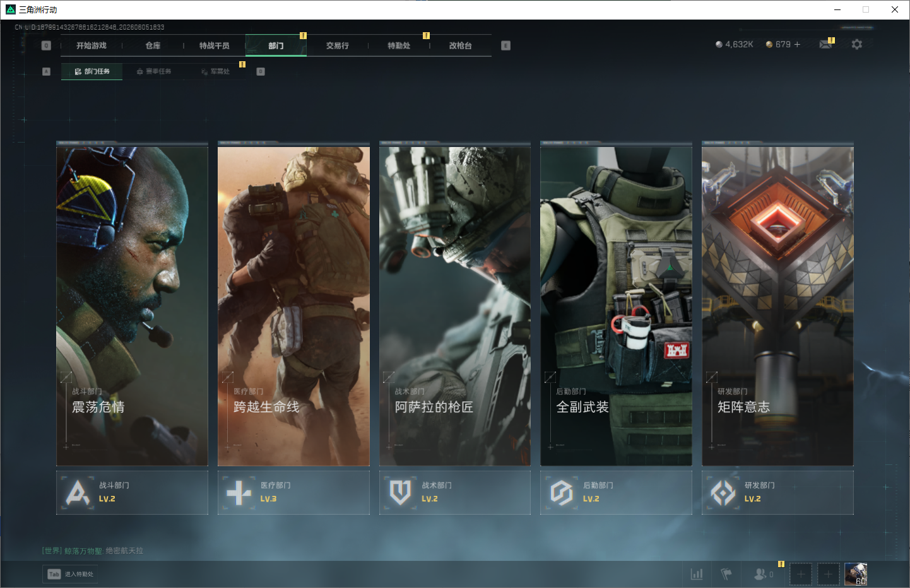The height and width of the screenshot is (588, 910).
Task: Switch to the 仓库 tab
Action: (x=153, y=45)
